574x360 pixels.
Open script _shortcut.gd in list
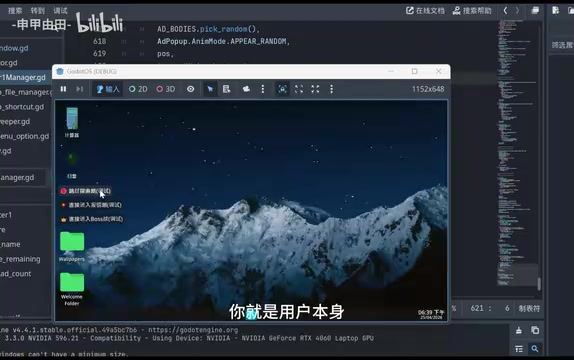[x=22, y=107]
